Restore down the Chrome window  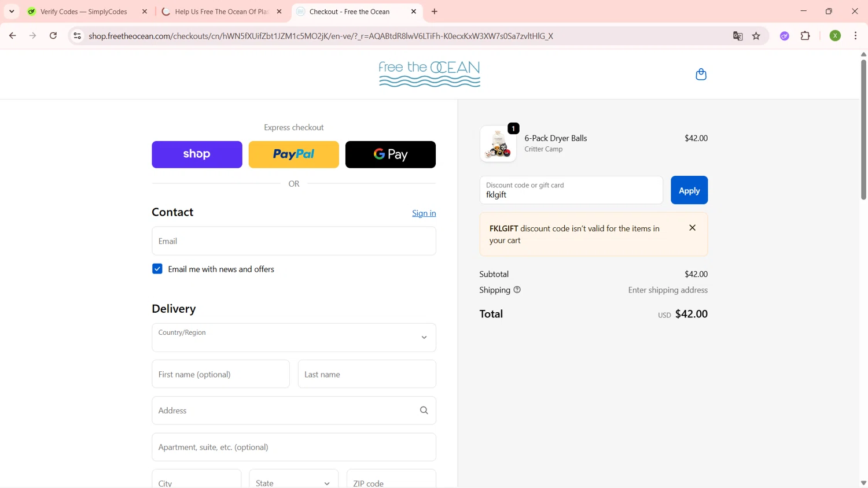click(829, 12)
